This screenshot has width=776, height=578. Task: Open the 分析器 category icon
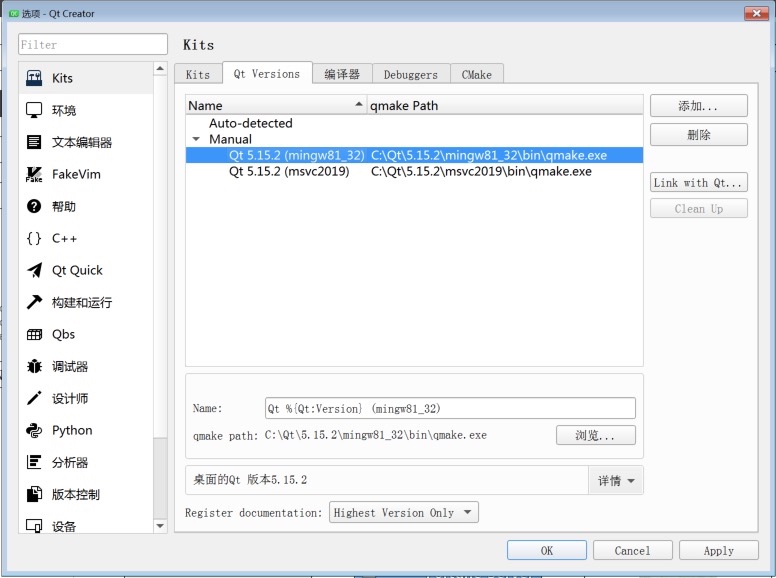point(34,462)
